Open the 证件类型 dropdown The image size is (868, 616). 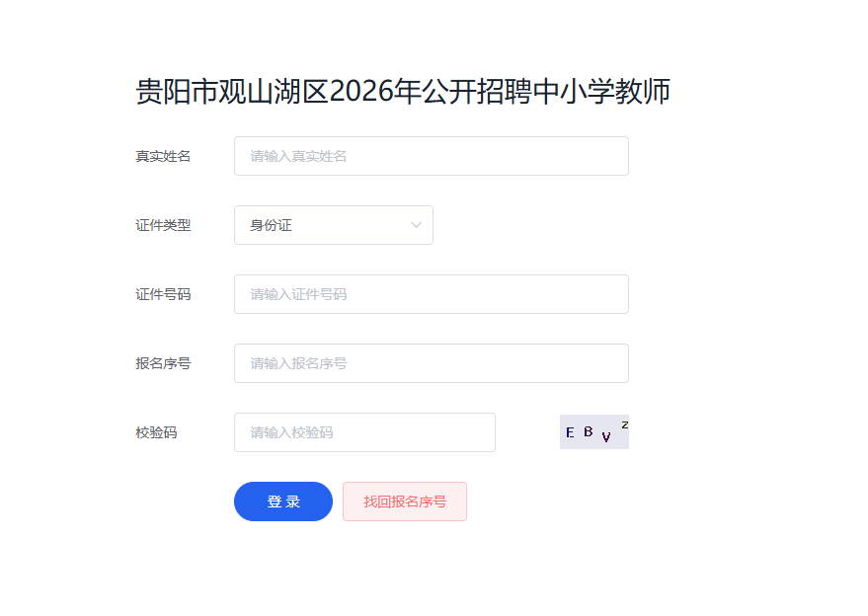(333, 225)
